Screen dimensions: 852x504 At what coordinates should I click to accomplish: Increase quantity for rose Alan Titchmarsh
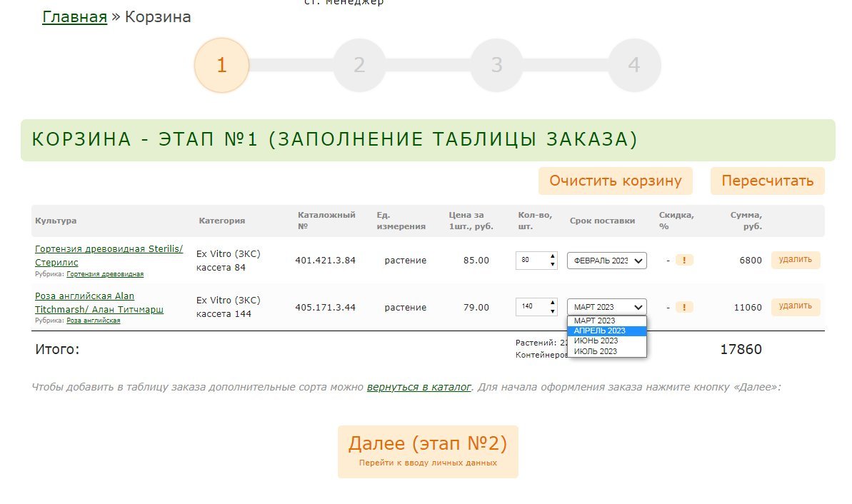click(552, 303)
